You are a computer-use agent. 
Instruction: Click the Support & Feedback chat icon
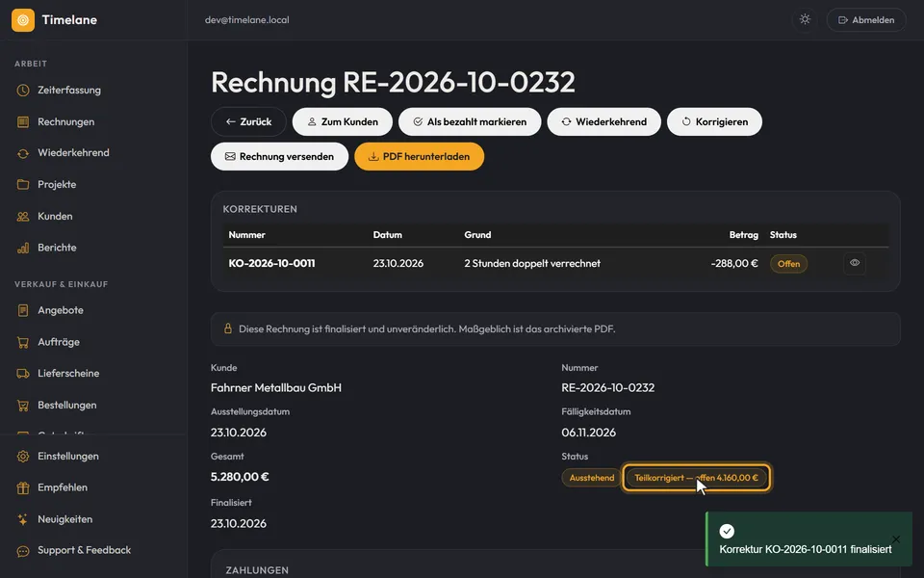[x=23, y=551]
